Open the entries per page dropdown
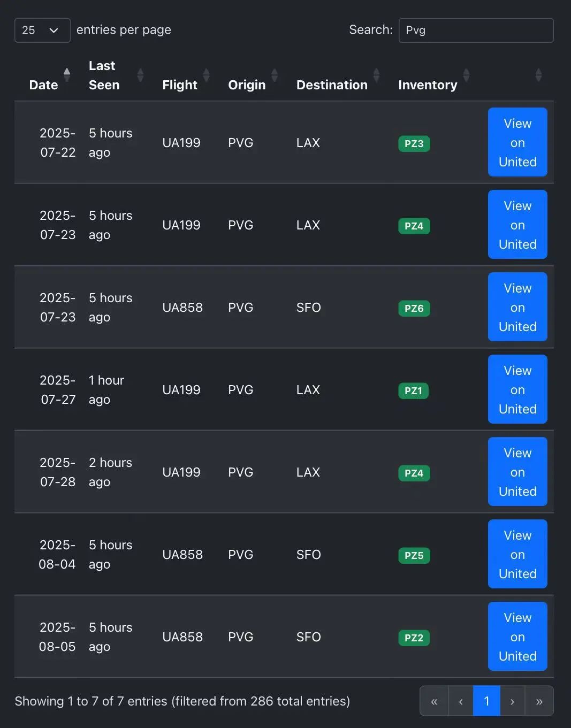571x728 pixels. tap(42, 30)
